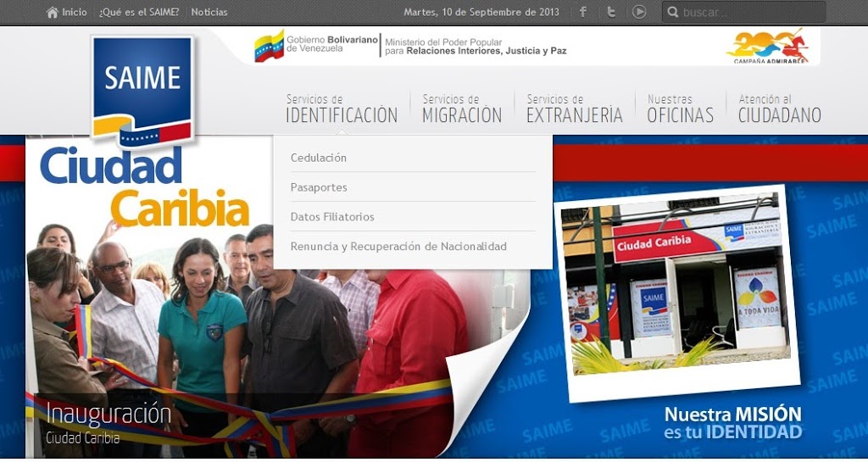Viewport: 868px width, 462px height.
Task: Click the Ciudad Caribia banner title
Action: 145,188
